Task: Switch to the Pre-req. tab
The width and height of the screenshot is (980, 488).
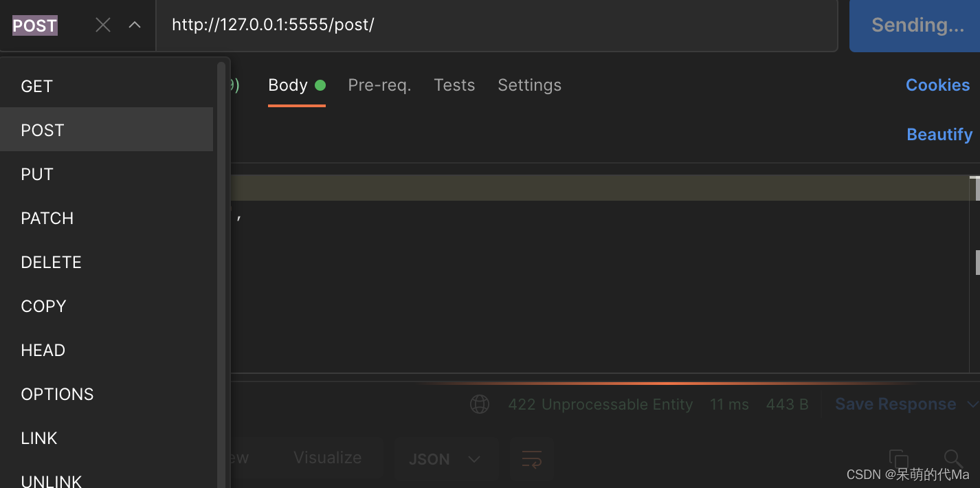Action: [379, 85]
